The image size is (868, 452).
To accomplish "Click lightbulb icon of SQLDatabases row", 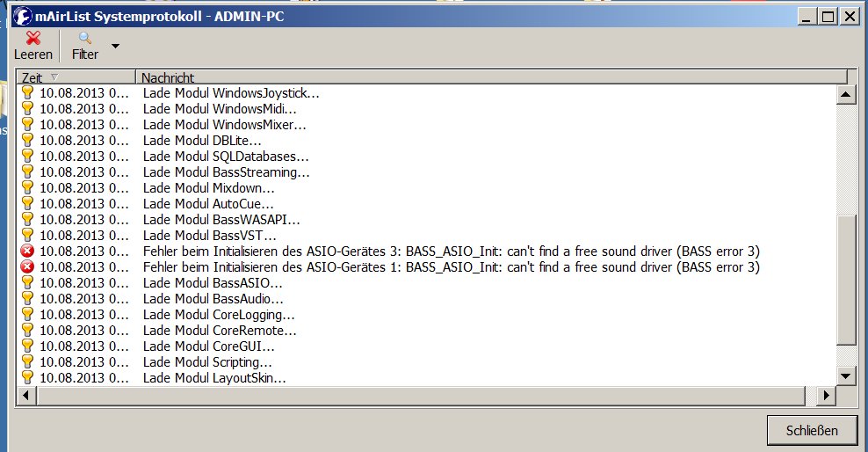I will (x=27, y=156).
